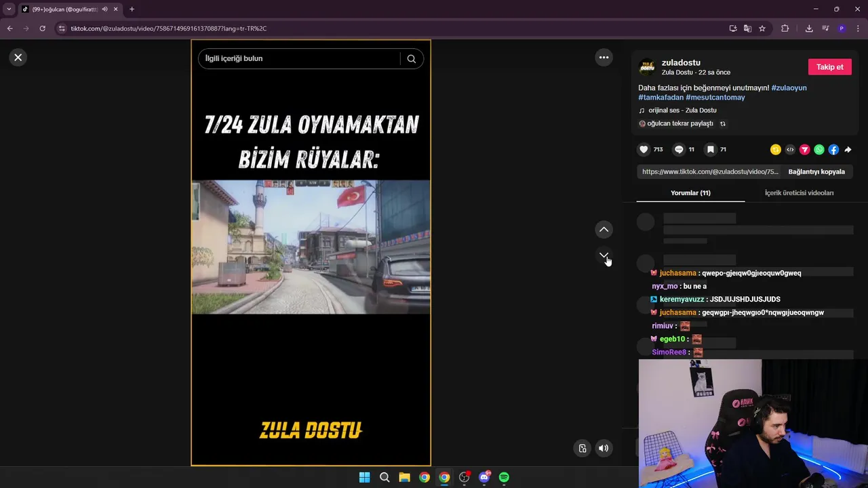The height and width of the screenshot is (488, 868).
Task: Follow with the 'Takip et' button
Action: (829, 67)
